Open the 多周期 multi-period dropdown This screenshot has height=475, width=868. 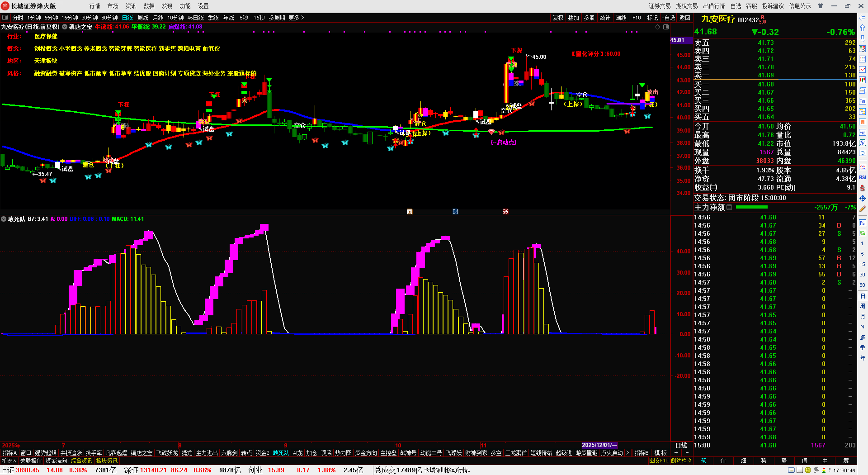[277, 18]
